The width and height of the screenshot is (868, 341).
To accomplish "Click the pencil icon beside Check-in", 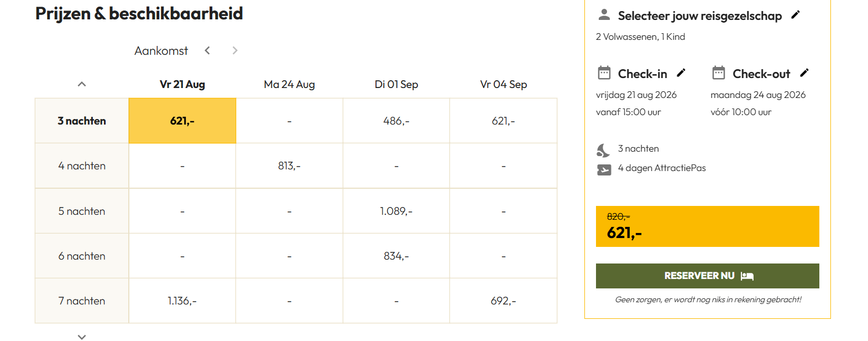I will tap(681, 73).
